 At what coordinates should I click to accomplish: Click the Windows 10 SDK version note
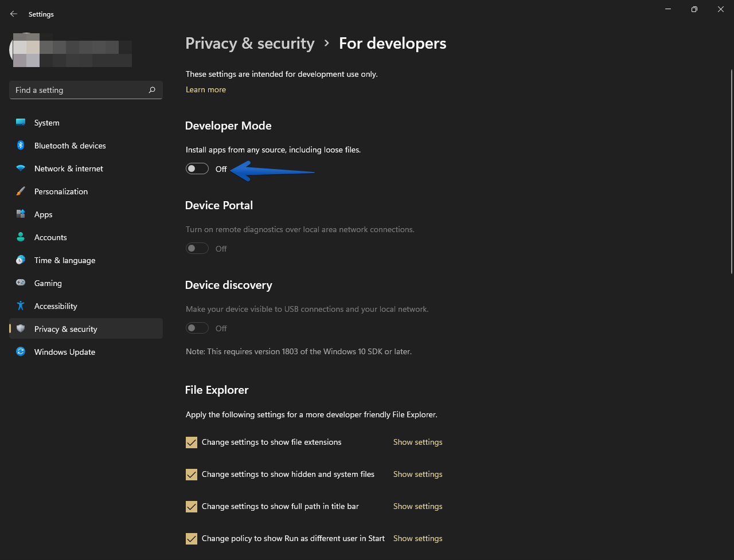coord(299,351)
